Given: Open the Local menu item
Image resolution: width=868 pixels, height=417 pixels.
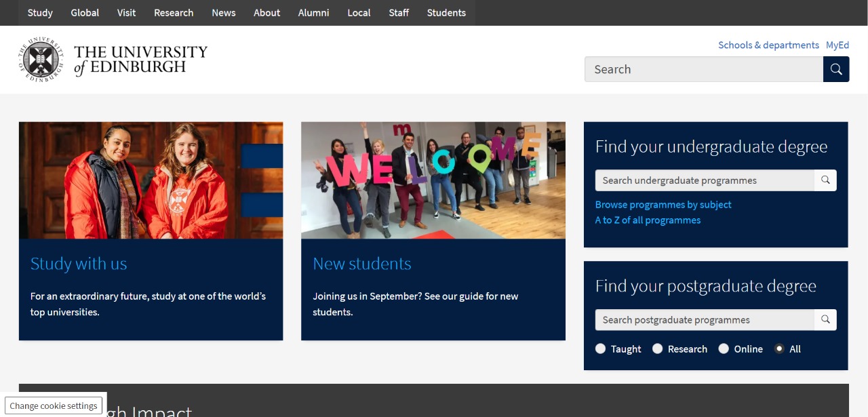Looking at the screenshot, I should click(x=359, y=13).
